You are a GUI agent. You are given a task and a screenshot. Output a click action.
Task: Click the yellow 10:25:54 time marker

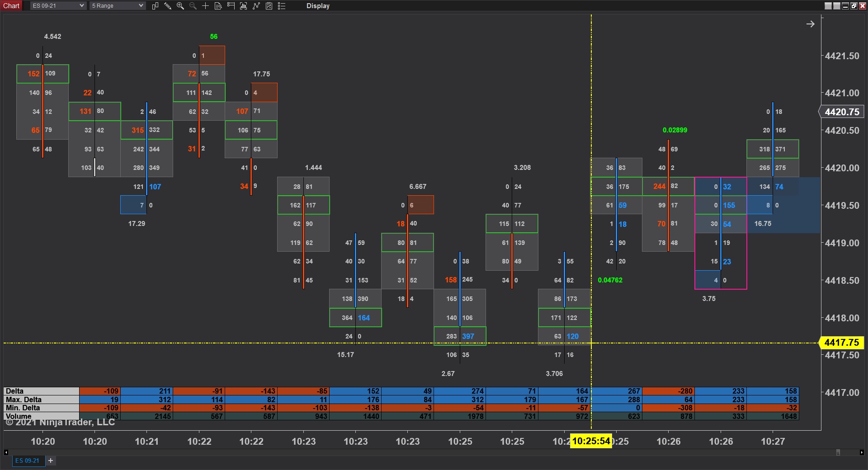pyautogui.click(x=591, y=441)
